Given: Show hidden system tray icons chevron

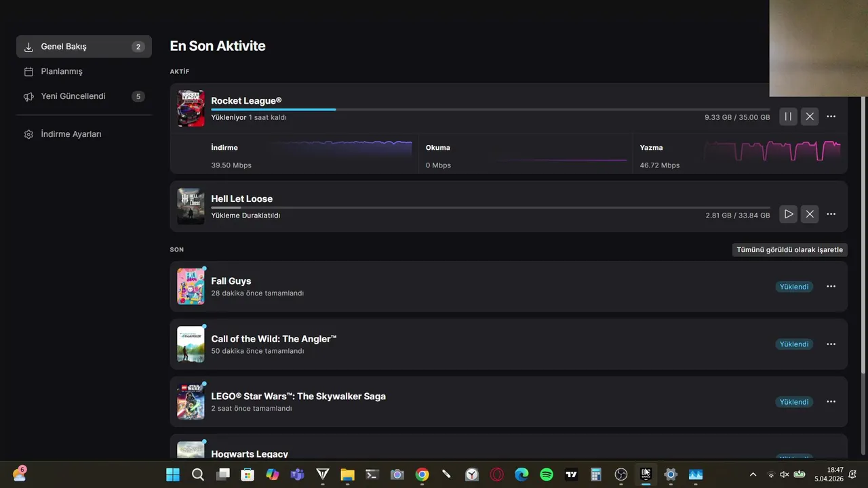Looking at the screenshot, I should coord(753,474).
